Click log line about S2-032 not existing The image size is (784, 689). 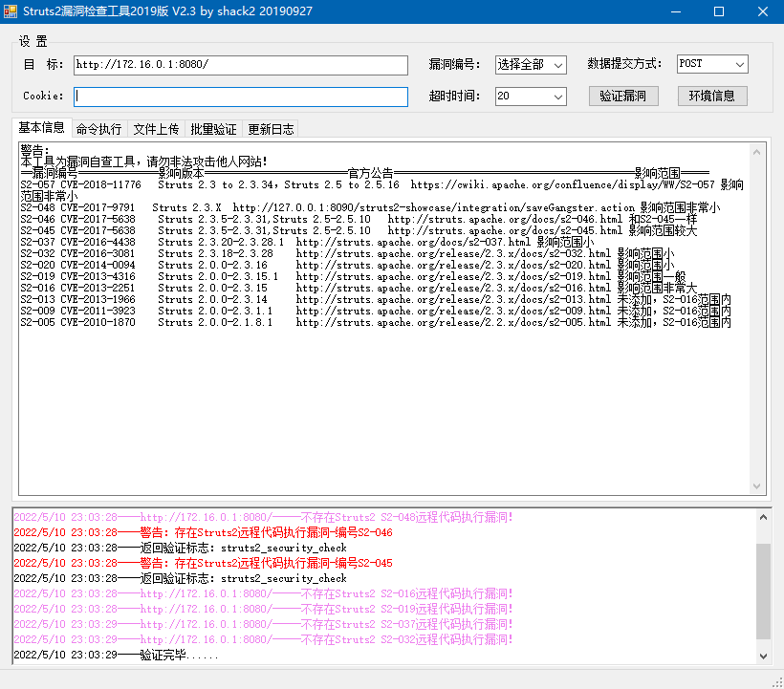click(x=264, y=639)
